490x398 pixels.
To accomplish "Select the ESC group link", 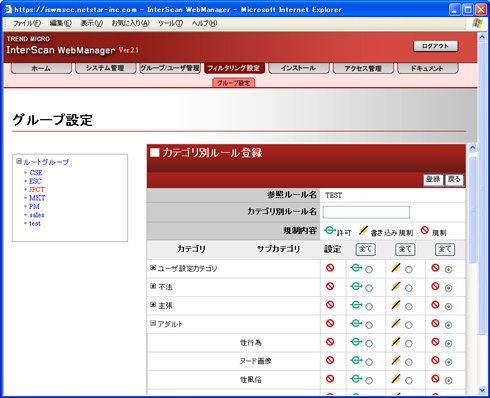I will point(35,181).
